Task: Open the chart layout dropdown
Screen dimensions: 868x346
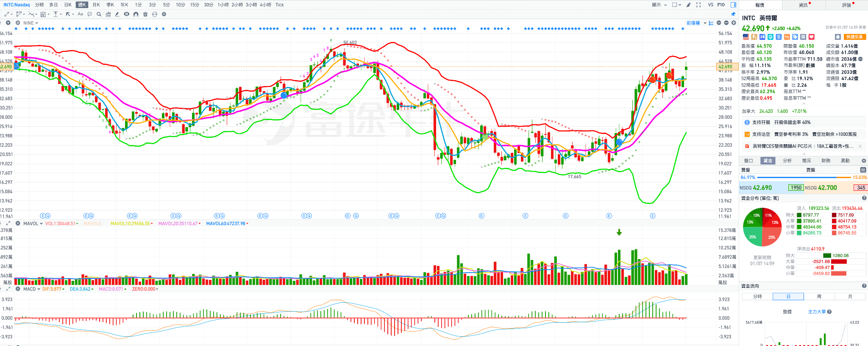Action: (676, 5)
